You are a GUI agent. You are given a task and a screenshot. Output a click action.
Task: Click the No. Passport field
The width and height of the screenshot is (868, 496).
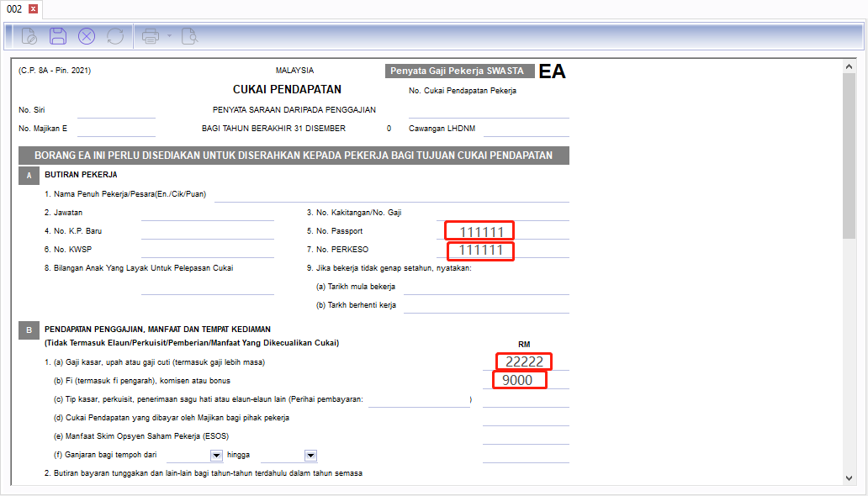[479, 230]
